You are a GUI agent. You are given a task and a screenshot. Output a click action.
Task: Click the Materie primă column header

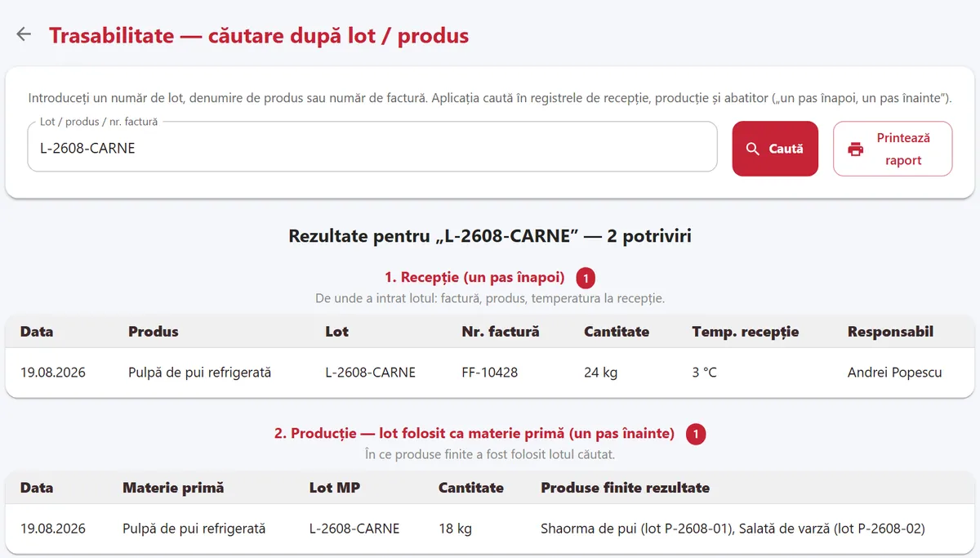[173, 488]
